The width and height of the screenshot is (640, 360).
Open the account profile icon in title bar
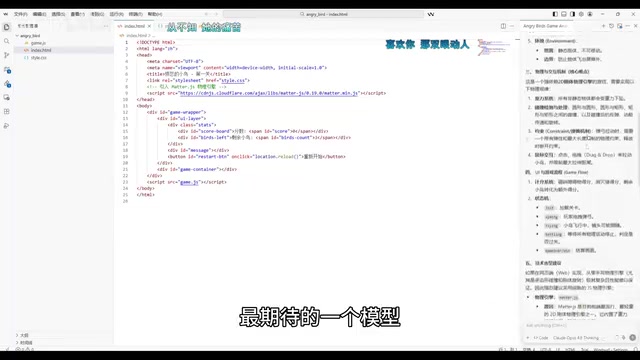click(x=590, y=14)
